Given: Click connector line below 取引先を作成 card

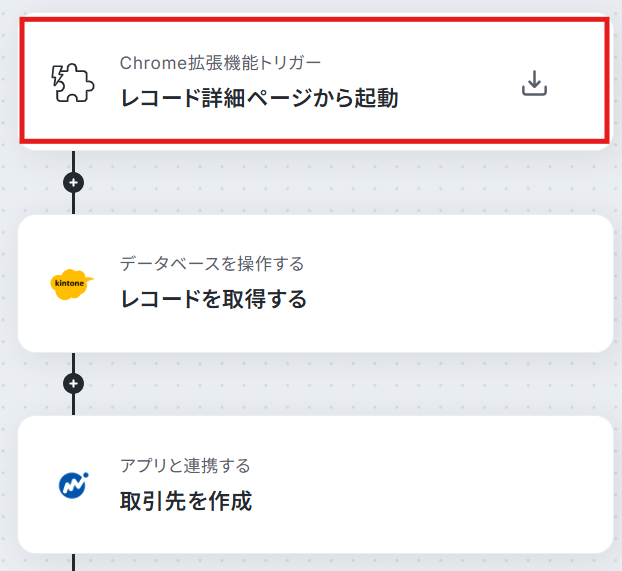Looking at the screenshot, I should click(73, 562).
